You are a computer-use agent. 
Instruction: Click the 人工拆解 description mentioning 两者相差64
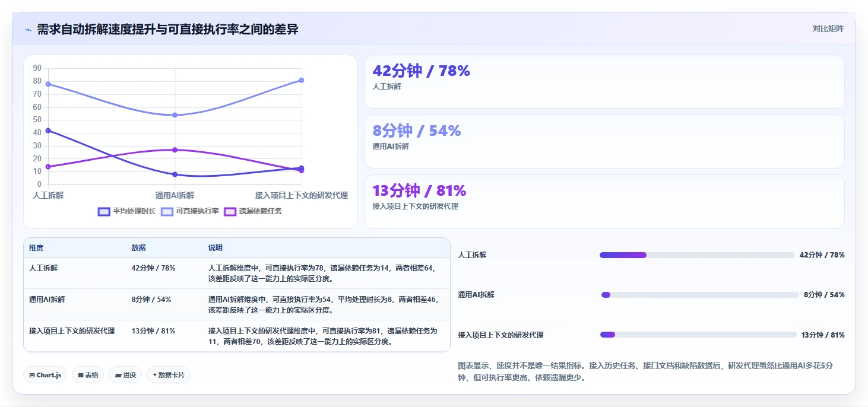[322, 273]
